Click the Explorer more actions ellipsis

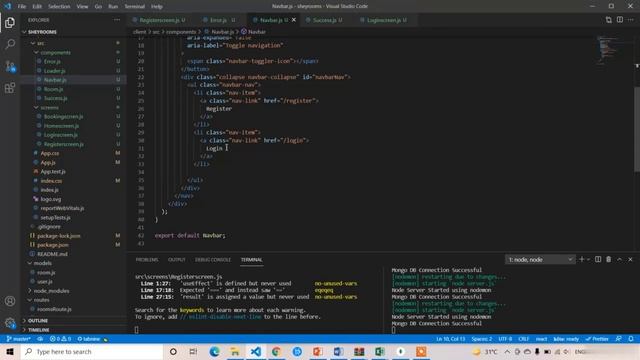click(x=117, y=20)
